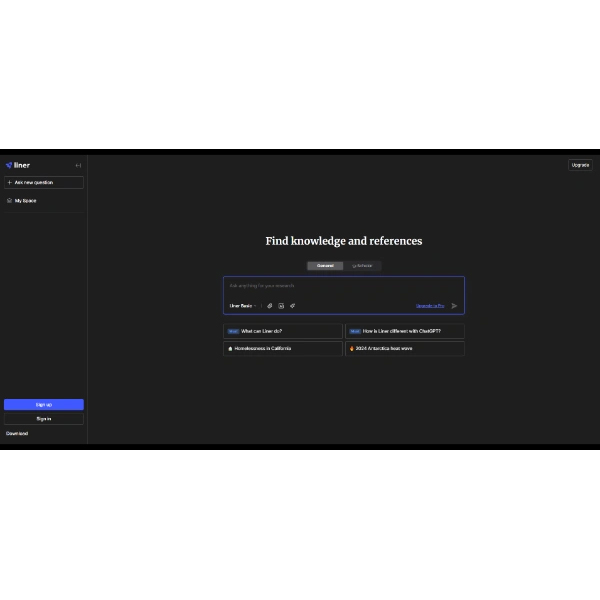Switch to the General tab
The width and height of the screenshot is (600, 600).
pos(326,266)
